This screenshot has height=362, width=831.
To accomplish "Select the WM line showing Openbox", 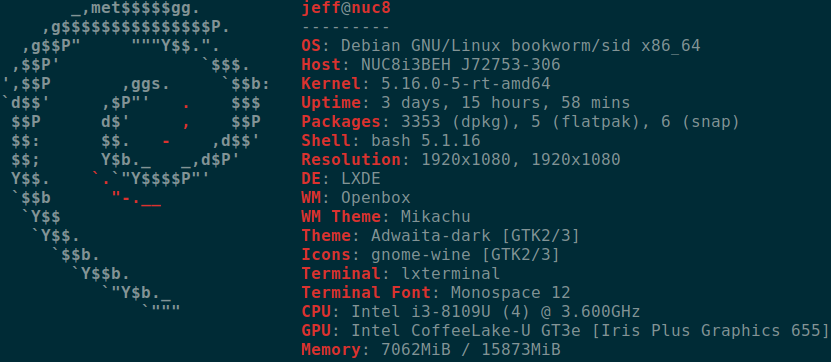I will pos(356,198).
